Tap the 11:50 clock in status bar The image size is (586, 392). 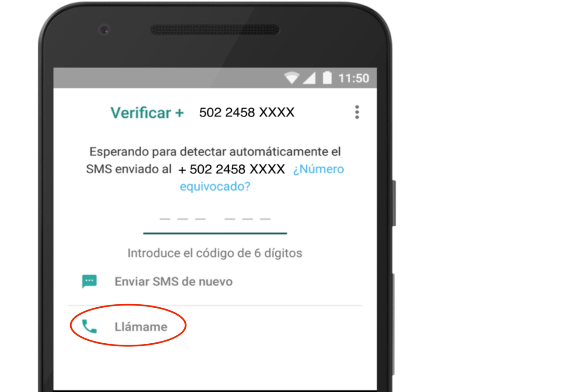tap(354, 78)
